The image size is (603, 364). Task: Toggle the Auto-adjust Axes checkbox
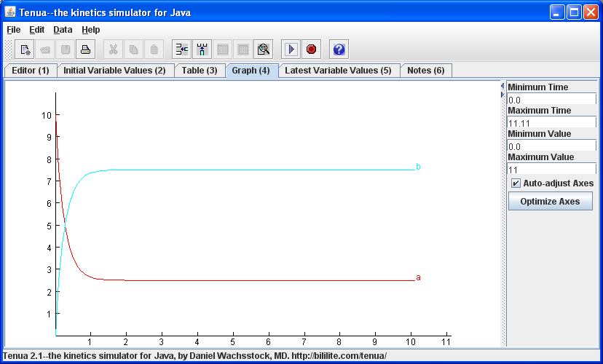tap(516, 183)
